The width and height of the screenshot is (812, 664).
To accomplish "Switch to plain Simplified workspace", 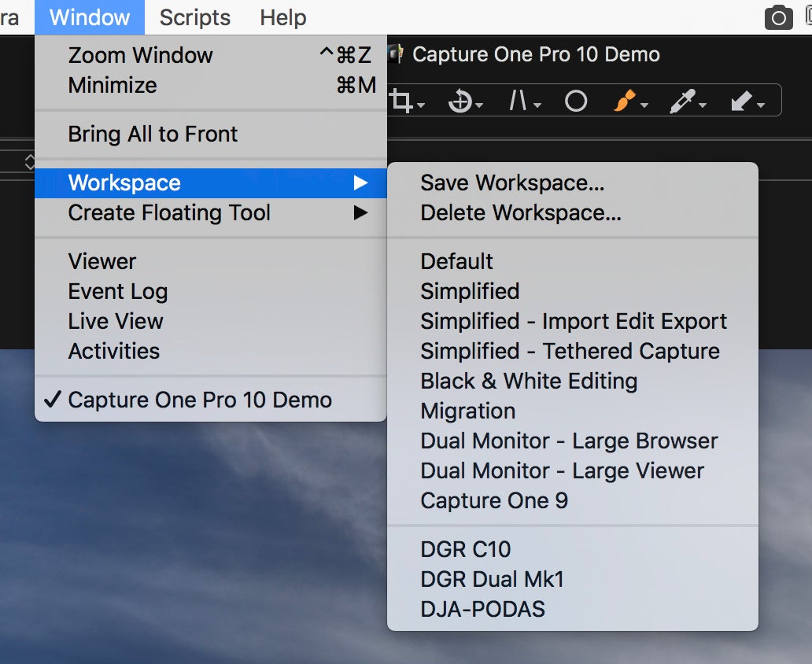I will point(573,292).
